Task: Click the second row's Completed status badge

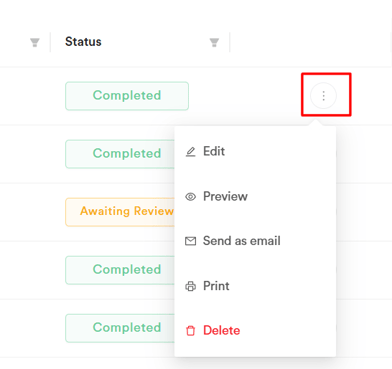Action: click(x=120, y=154)
